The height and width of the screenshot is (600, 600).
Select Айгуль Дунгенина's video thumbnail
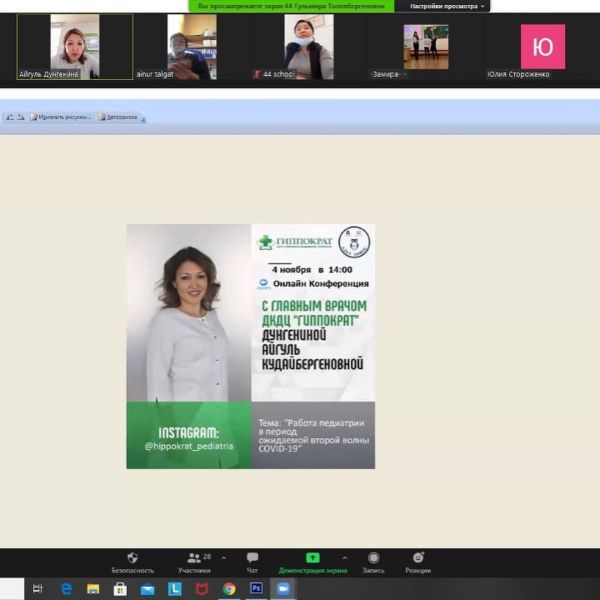pos(75,47)
